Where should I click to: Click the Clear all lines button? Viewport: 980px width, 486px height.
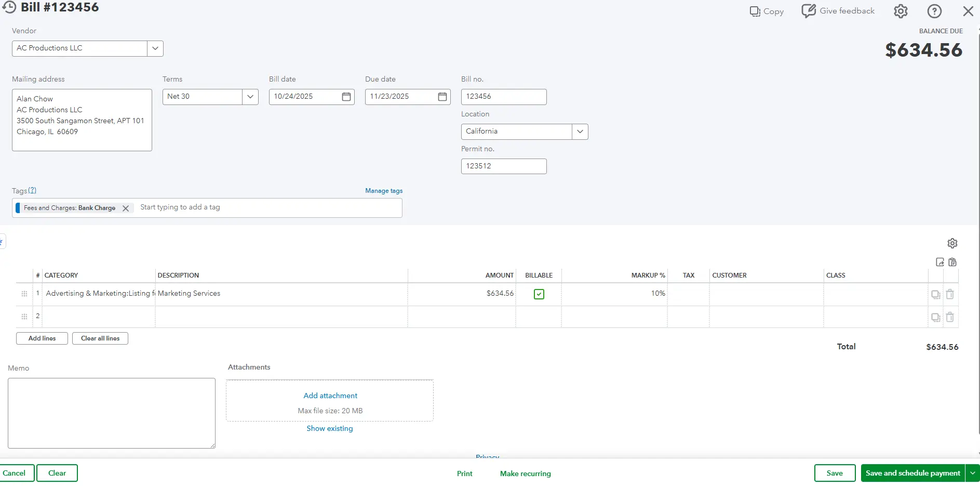[x=100, y=338]
